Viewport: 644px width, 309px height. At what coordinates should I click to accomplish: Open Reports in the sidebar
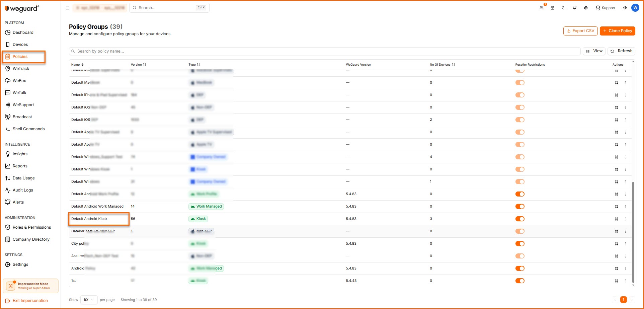tap(20, 166)
